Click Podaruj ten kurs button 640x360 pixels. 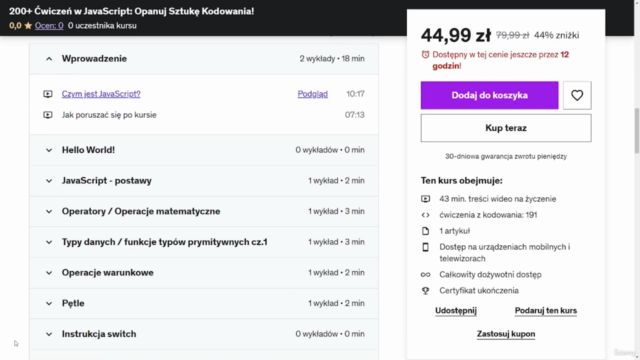click(x=546, y=310)
